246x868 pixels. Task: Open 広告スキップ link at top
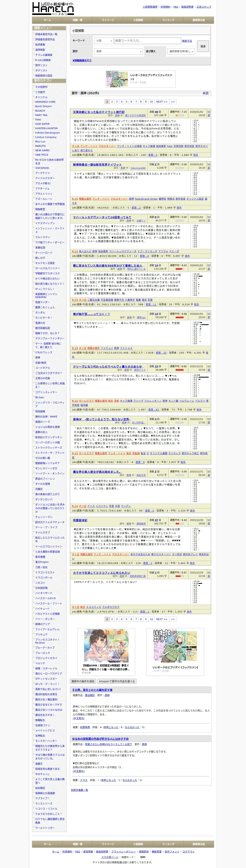tap(204, 7)
